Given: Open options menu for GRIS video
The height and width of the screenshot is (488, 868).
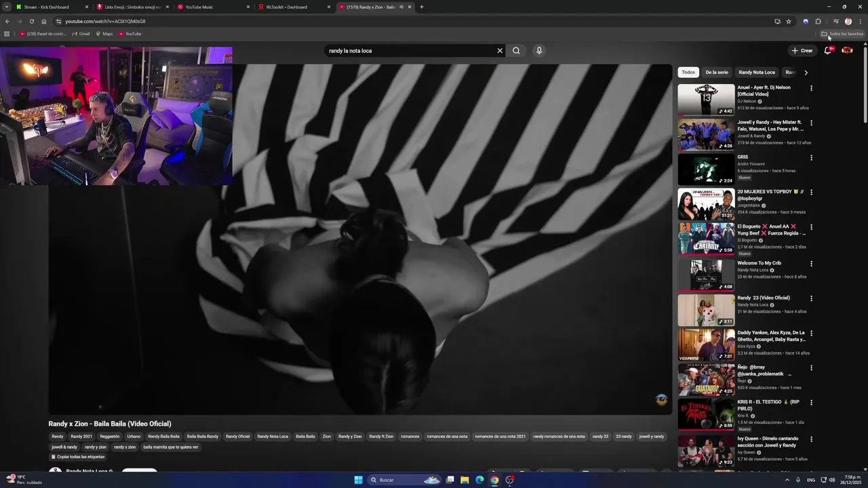Looking at the screenshot, I should click(x=811, y=158).
